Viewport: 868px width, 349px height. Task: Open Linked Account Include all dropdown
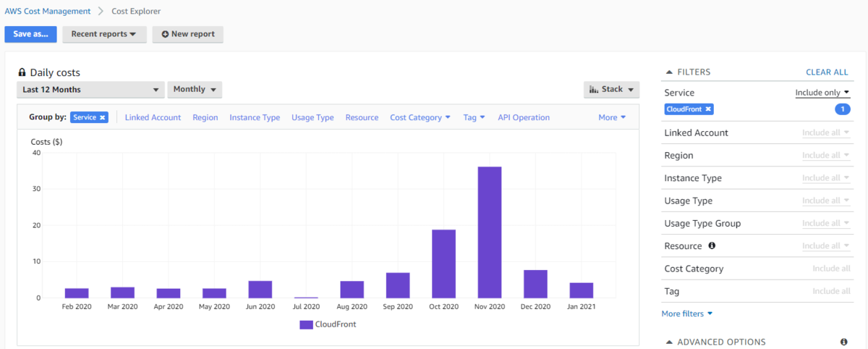(x=826, y=133)
